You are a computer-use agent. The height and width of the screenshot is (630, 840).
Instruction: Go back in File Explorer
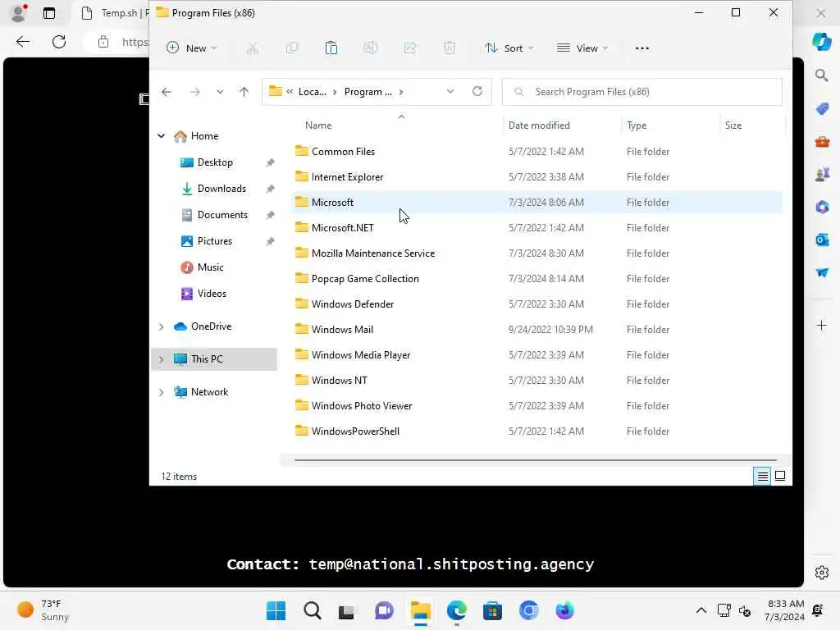tap(167, 92)
